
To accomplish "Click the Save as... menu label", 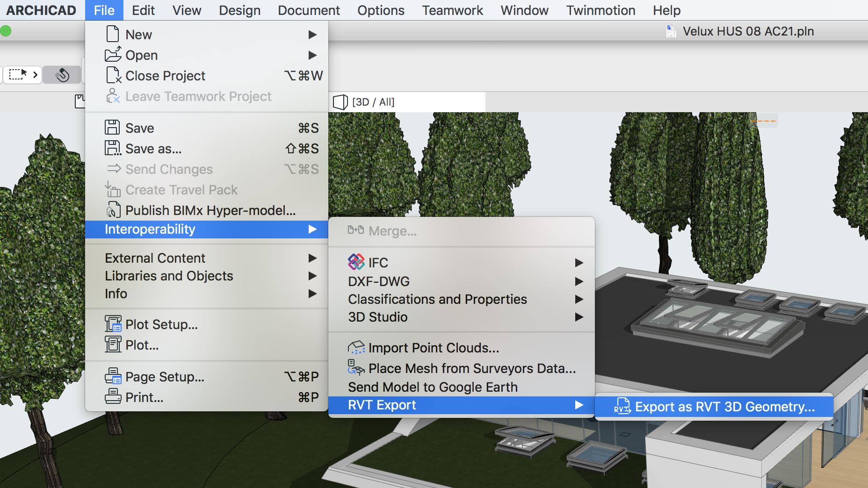I will click(153, 149).
